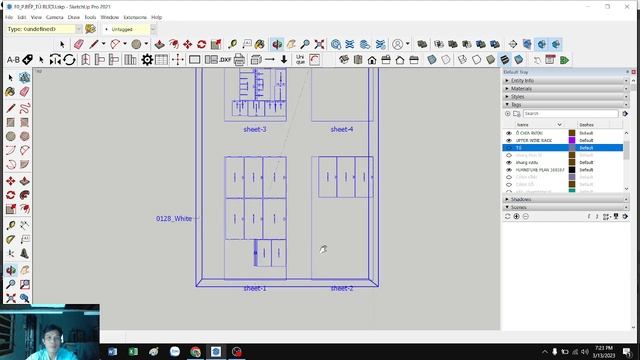
Task: Click the Remove Scene minus icon
Action: (526, 216)
